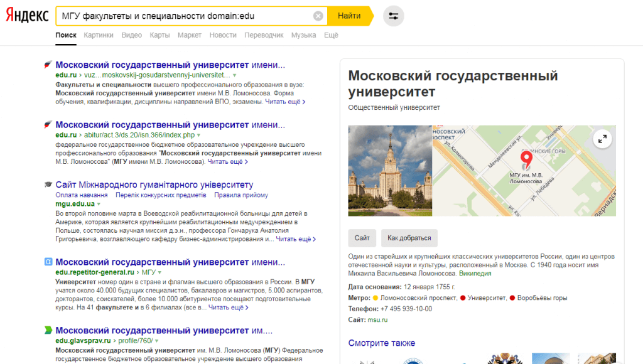Click the Сайт button in the info card
This screenshot has width=643, height=364.
(x=362, y=238)
